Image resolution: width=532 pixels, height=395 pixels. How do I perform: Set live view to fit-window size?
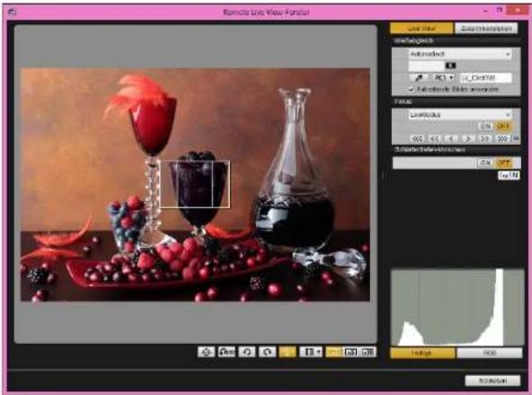(334, 352)
